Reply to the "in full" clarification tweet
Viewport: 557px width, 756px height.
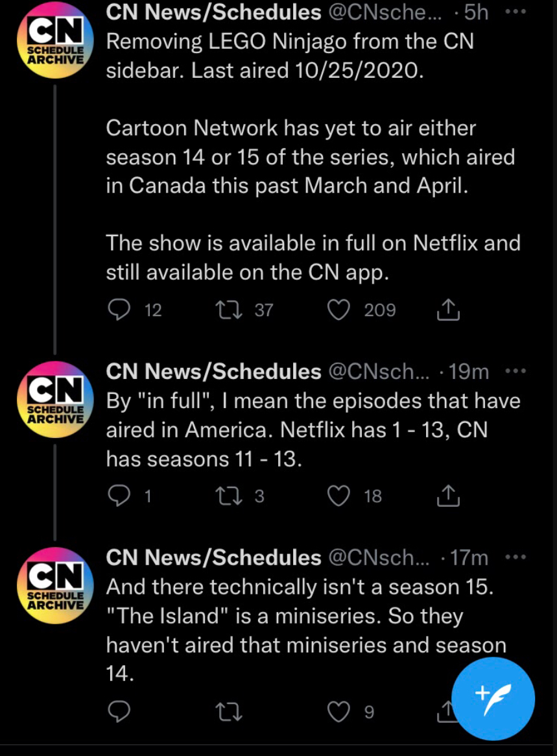pos(119,496)
